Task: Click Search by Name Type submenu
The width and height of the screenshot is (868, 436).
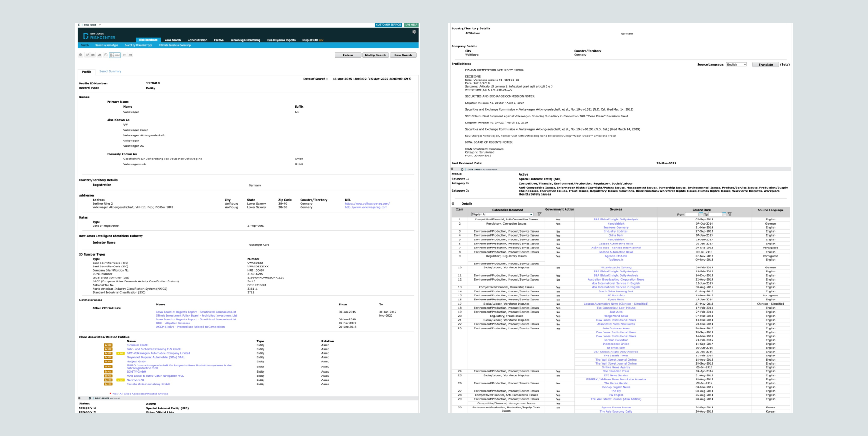Action: point(107,45)
